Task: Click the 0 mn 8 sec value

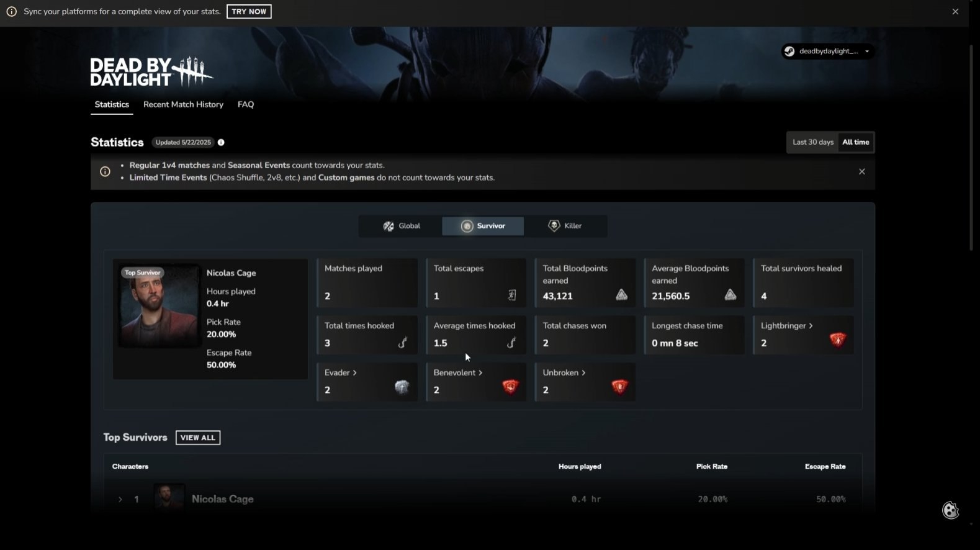Action: (x=675, y=343)
